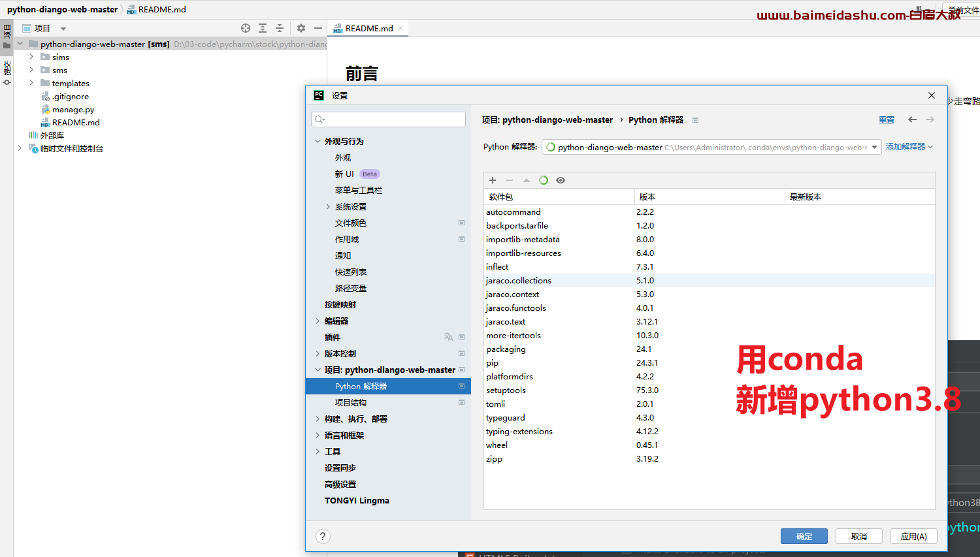980x557 pixels.
Task: Click project-level icon beside 文件颜色
Action: coord(461,223)
